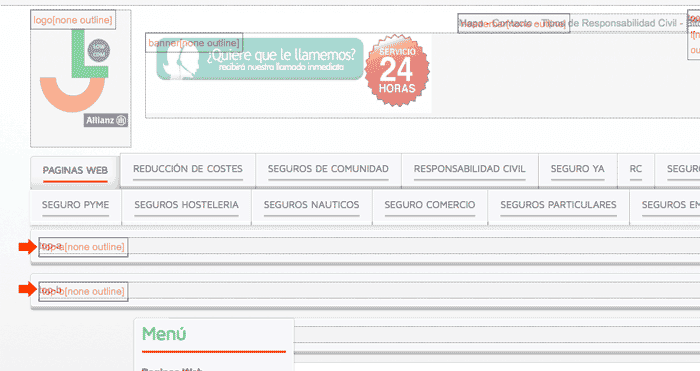Select the Seguros de Comunidad menu item
The height and width of the screenshot is (371, 700).
point(328,169)
